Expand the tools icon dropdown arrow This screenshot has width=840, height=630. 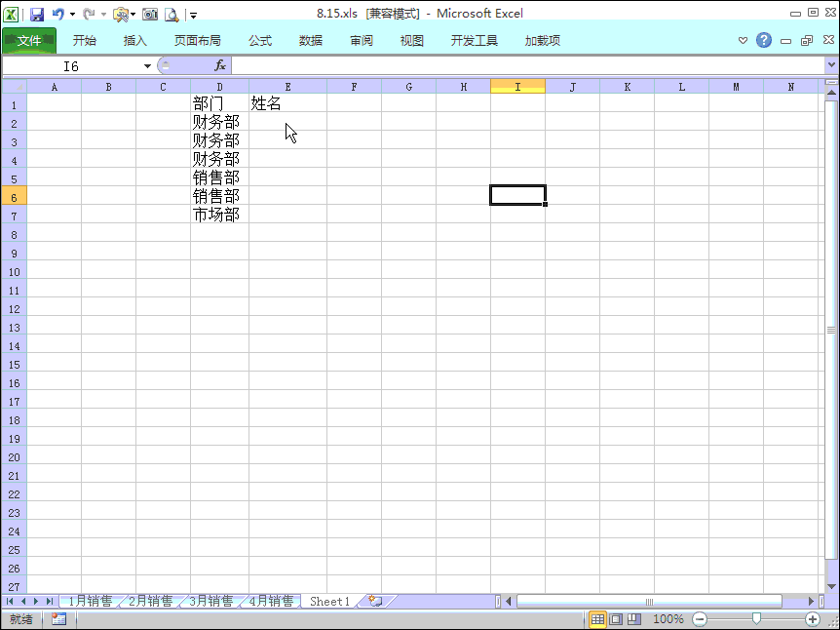133,15
